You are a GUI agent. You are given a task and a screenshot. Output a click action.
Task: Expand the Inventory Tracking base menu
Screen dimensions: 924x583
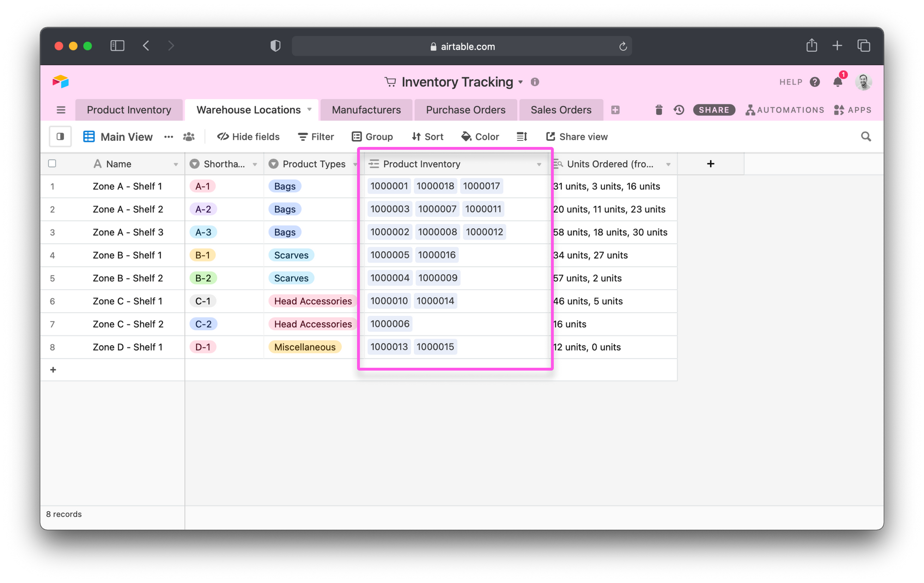click(x=521, y=82)
